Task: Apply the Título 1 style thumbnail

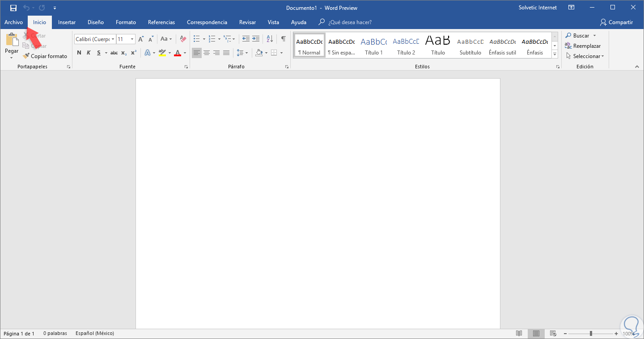Action: tap(373, 46)
